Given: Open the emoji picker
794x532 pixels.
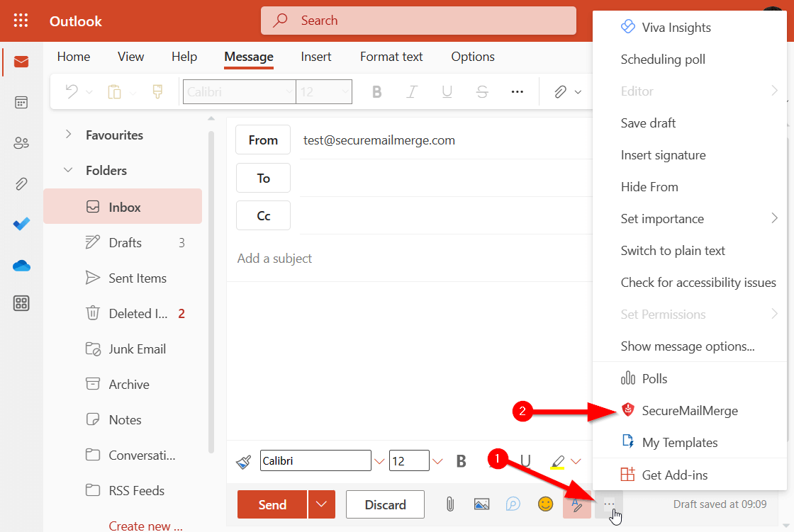Looking at the screenshot, I should click(545, 504).
